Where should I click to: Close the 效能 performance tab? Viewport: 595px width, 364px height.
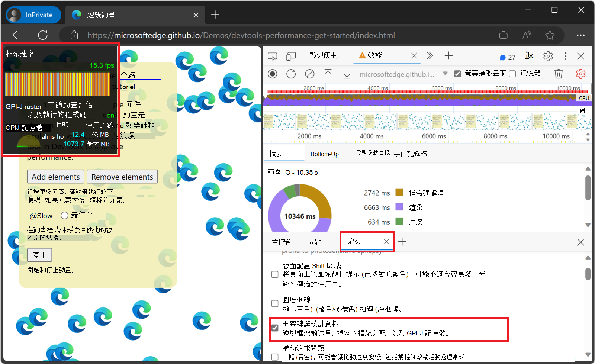pyautogui.click(x=414, y=56)
